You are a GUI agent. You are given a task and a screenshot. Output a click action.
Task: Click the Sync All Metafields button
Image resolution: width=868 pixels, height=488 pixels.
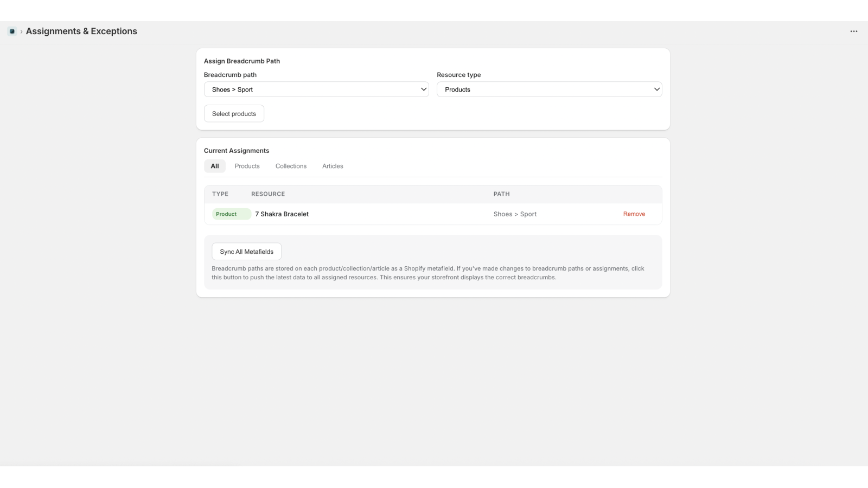246,251
